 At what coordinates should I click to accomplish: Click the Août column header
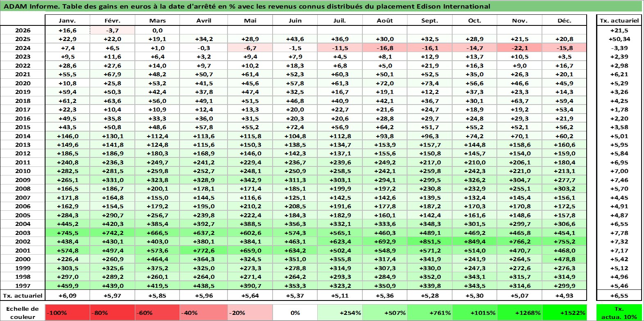(x=385, y=20)
